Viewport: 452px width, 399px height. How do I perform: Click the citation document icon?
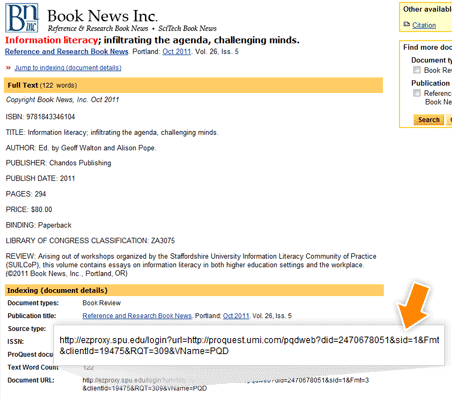406,24
